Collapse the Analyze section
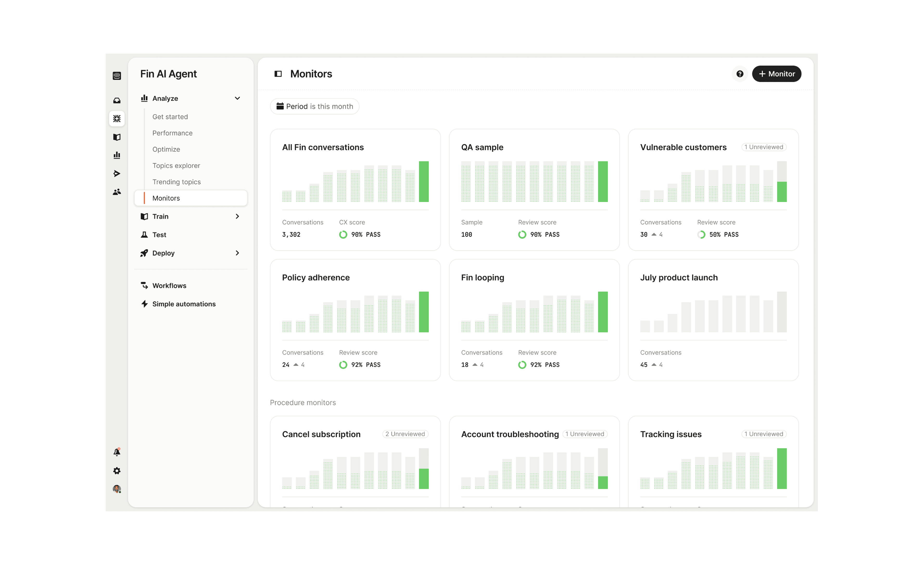The height and width of the screenshot is (565, 924). 237,98
